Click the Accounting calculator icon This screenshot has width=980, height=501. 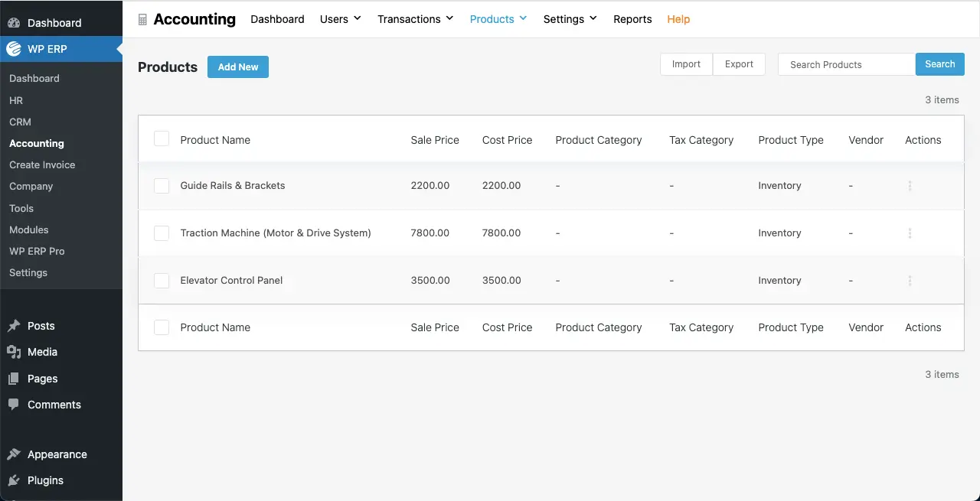point(142,20)
